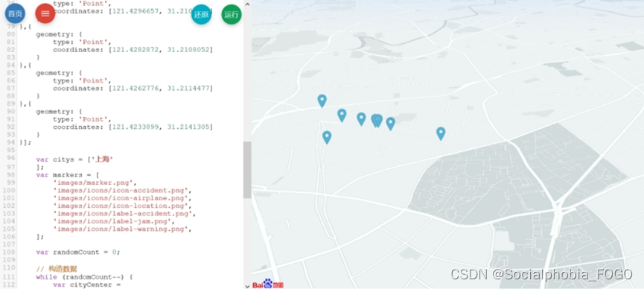
Task: Click the editor scrollbar up arrow
Action: 247,4
